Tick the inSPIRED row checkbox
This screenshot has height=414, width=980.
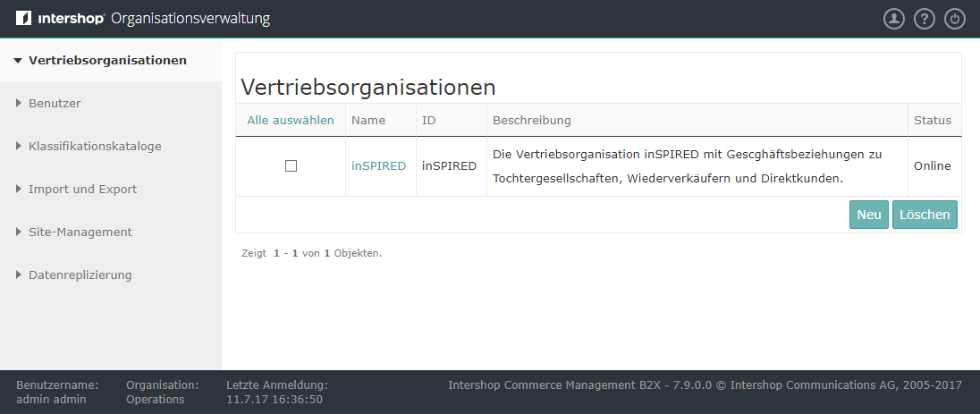[x=291, y=165]
